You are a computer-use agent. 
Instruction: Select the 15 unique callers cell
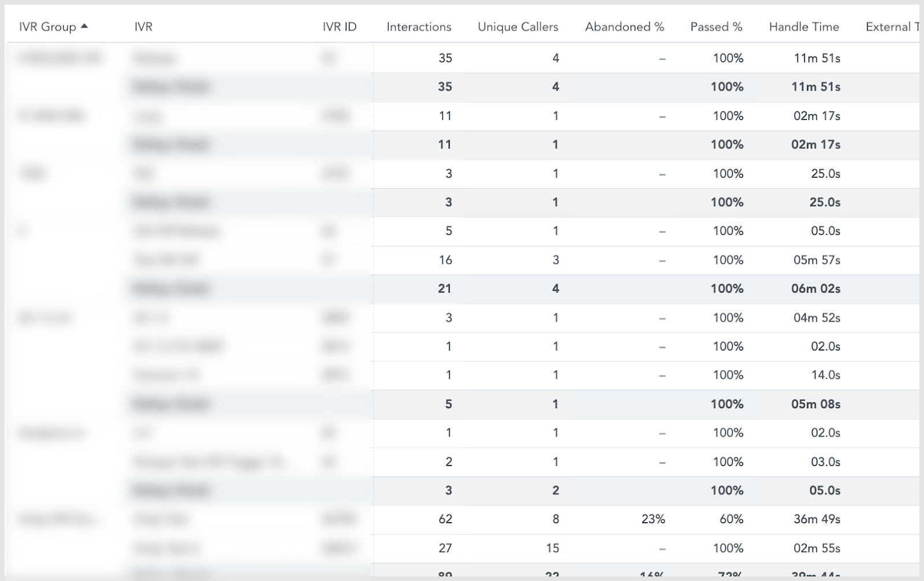552,548
